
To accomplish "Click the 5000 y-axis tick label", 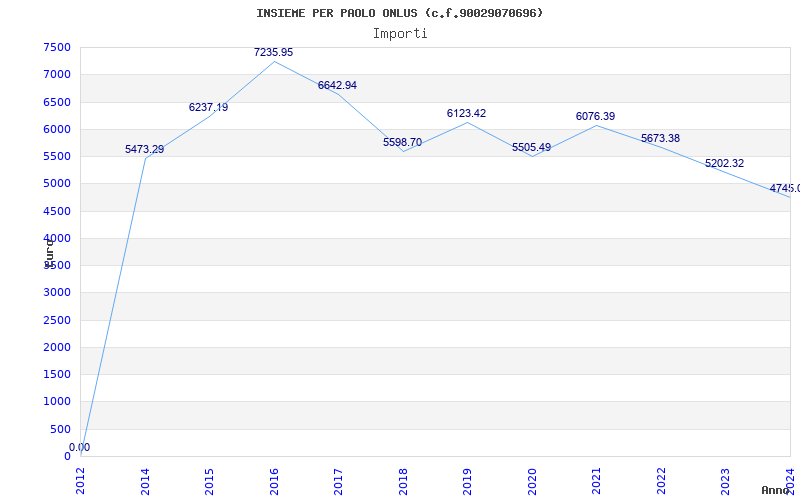I will pyautogui.click(x=57, y=184).
